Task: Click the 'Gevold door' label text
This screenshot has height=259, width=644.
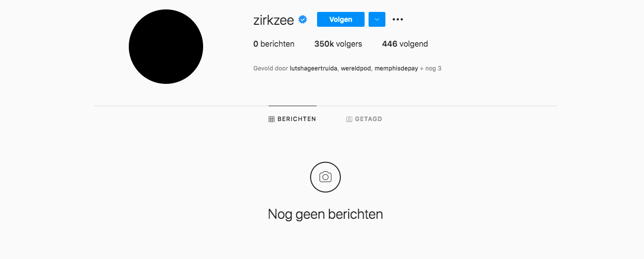Action: pos(270,68)
